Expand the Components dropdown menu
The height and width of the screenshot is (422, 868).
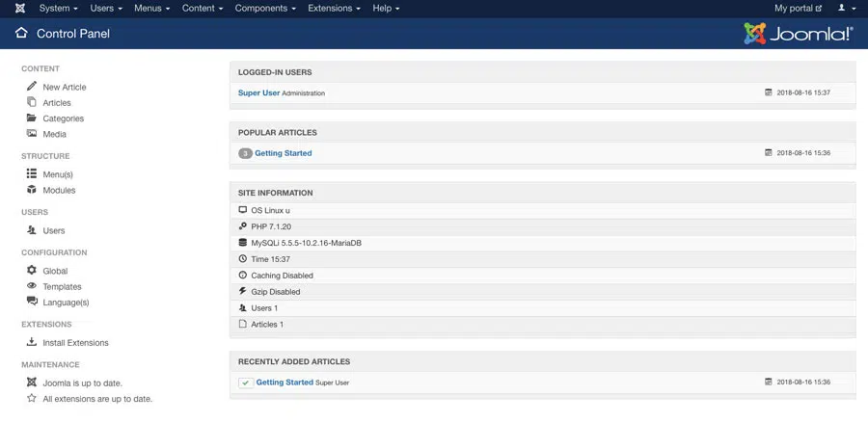tap(266, 9)
